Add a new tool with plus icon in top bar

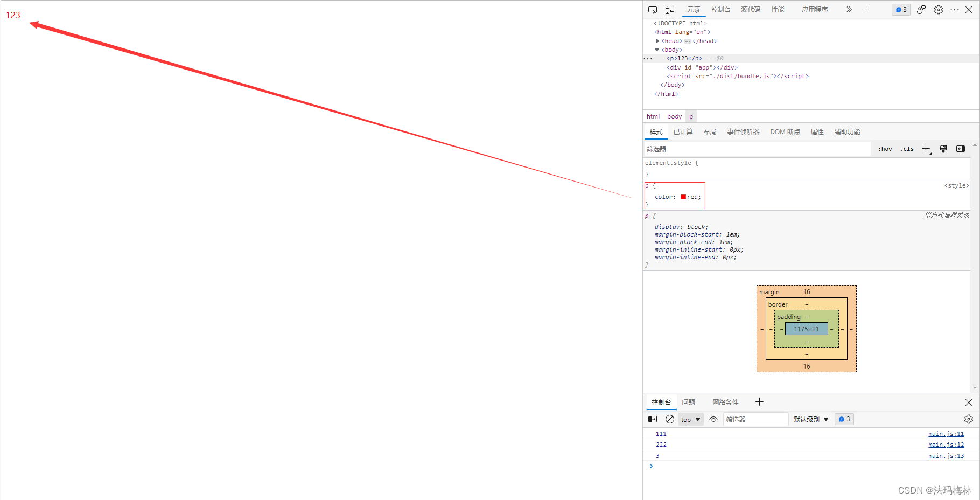(x=866, y=9)
